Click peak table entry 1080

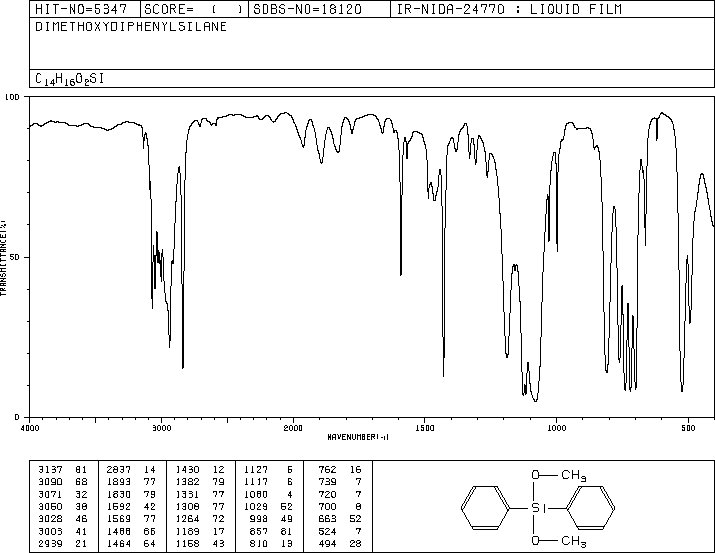point(256,494)
